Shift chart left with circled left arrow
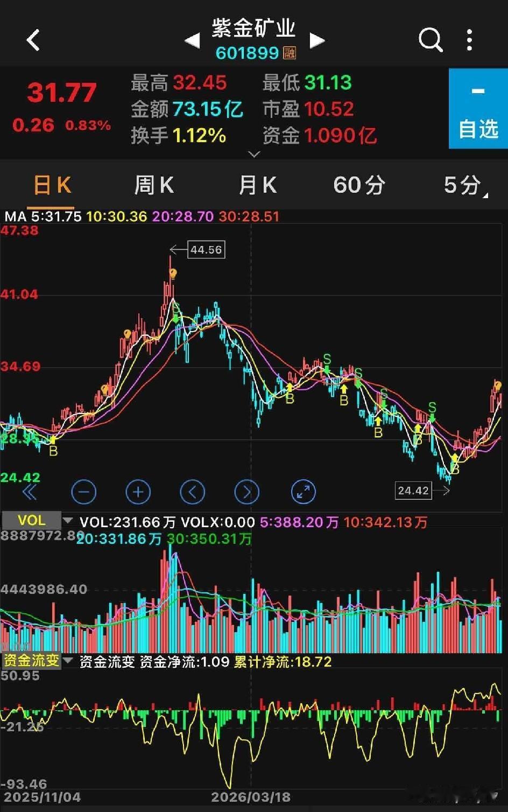The image size is (508, 812). pyautogui.click(x=193, y=492)
